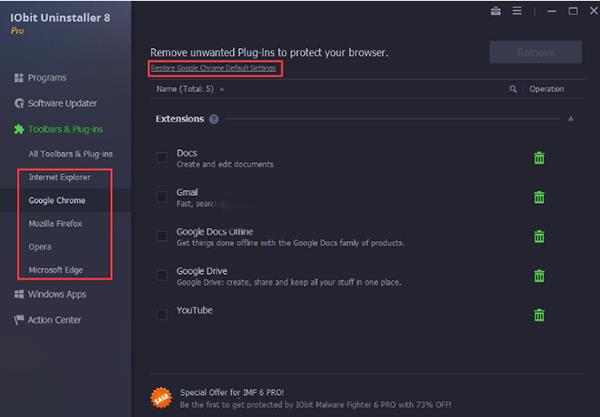Select Mozilla Firefox in browser list
600x417 pixels.
(x=55, y=223)
